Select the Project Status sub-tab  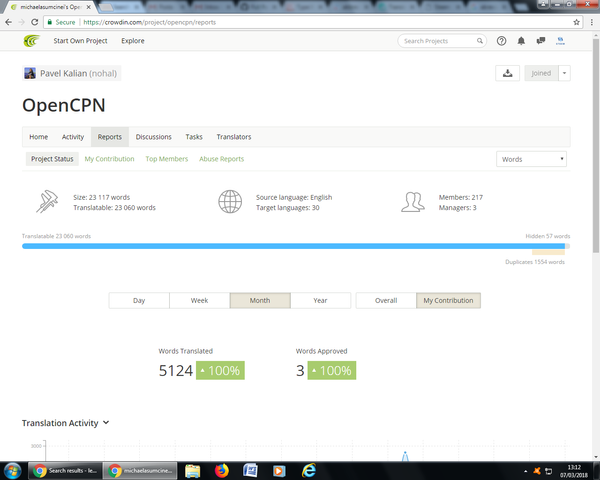click(x=52, y=159)
